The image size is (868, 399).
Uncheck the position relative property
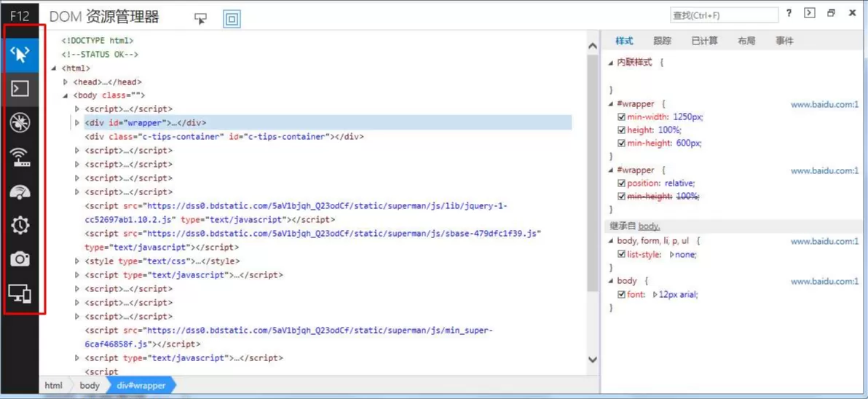[621, 183]
